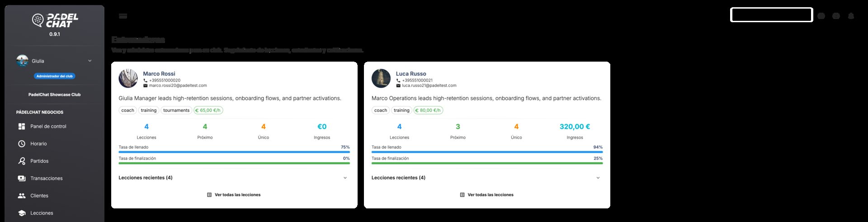Select email luca.russo21@padeltest.com

point(429,86)
